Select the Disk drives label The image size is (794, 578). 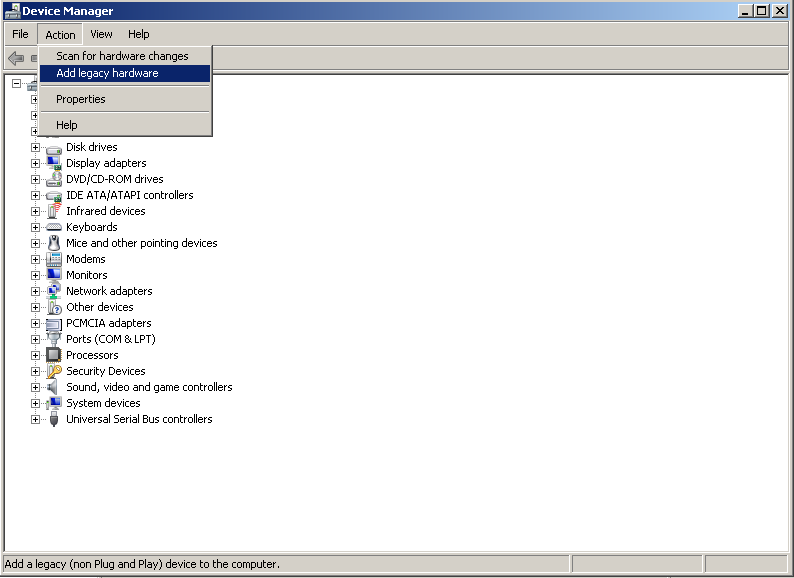pos(92,147)
